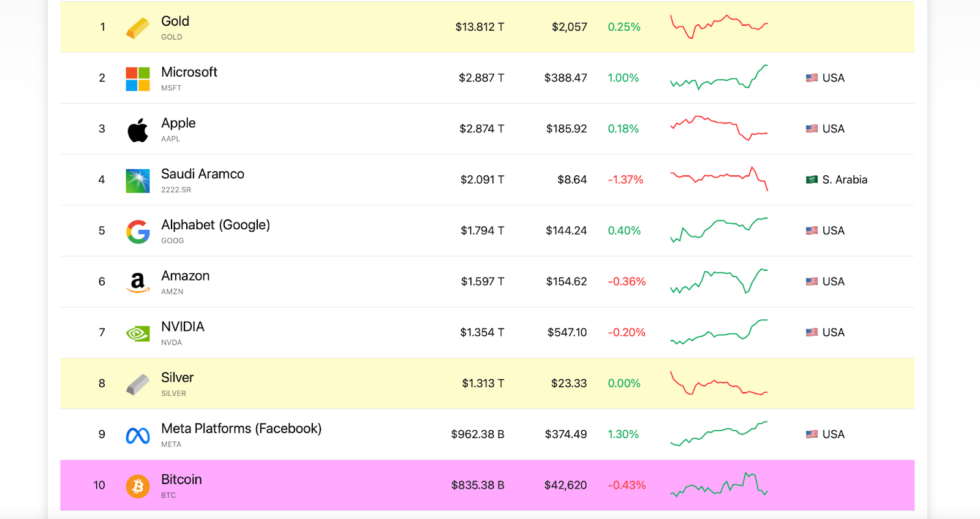The image size is (980, 519).
Task: Click the Microsoft four-square logo
Action: pyautogui.click(x=138, y=79)
